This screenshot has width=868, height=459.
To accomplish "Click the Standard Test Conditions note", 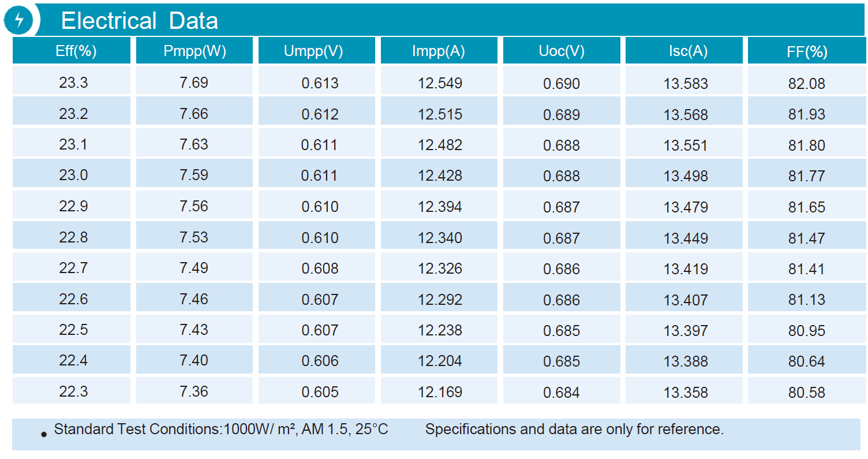I will click(221, 430).
